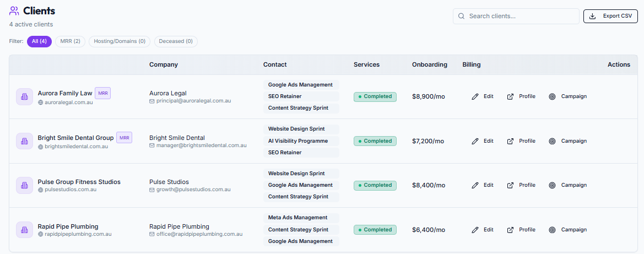Click the rapidpipeplumbing.com.au domain text
The image size is (644, 254).
78,234
